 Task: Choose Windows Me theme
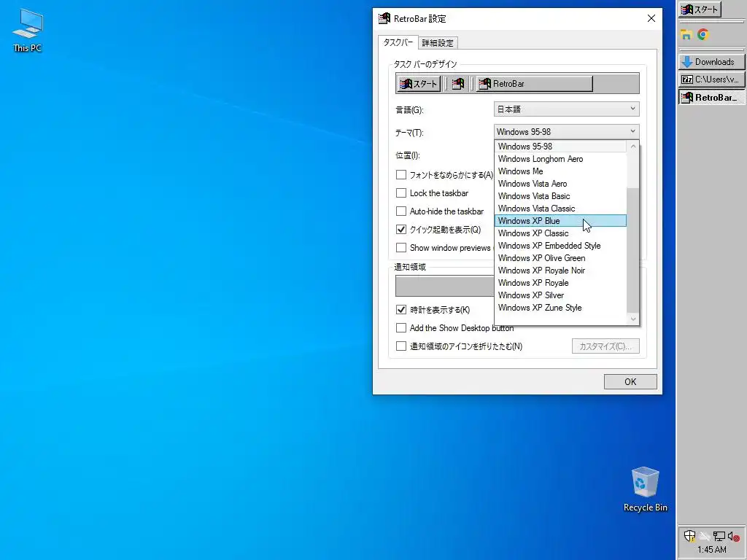(561, 171)
